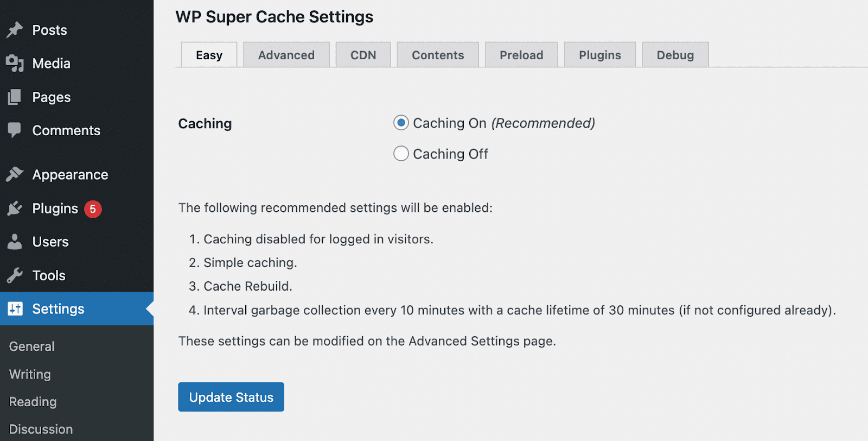Click the Media icon in the sidebar
Viewport: 868px width, 441px height.
15,64
